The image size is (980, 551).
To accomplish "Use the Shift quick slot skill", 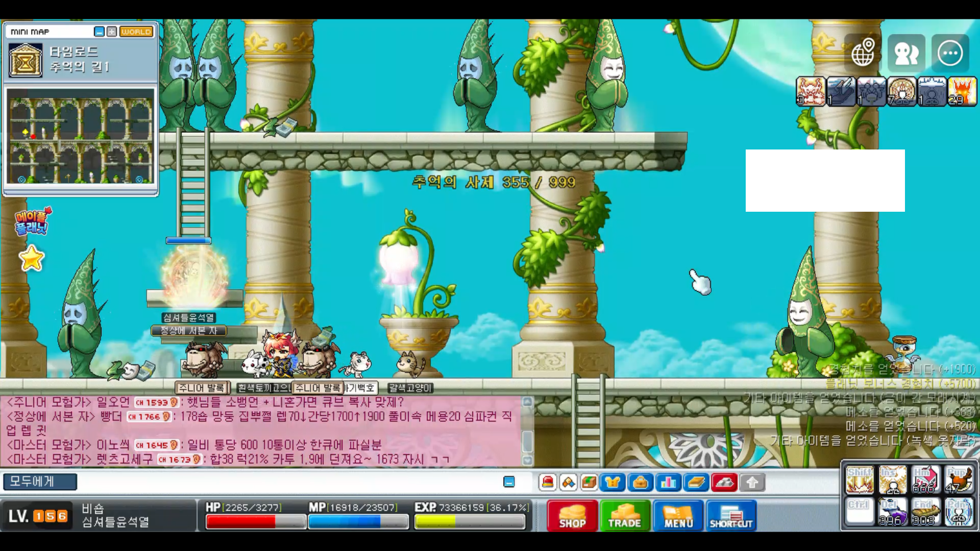I will [860, 480].
